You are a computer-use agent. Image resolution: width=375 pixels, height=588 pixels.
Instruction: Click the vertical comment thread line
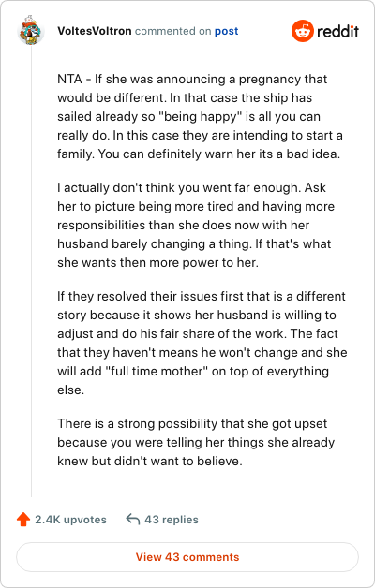[31, 272]
